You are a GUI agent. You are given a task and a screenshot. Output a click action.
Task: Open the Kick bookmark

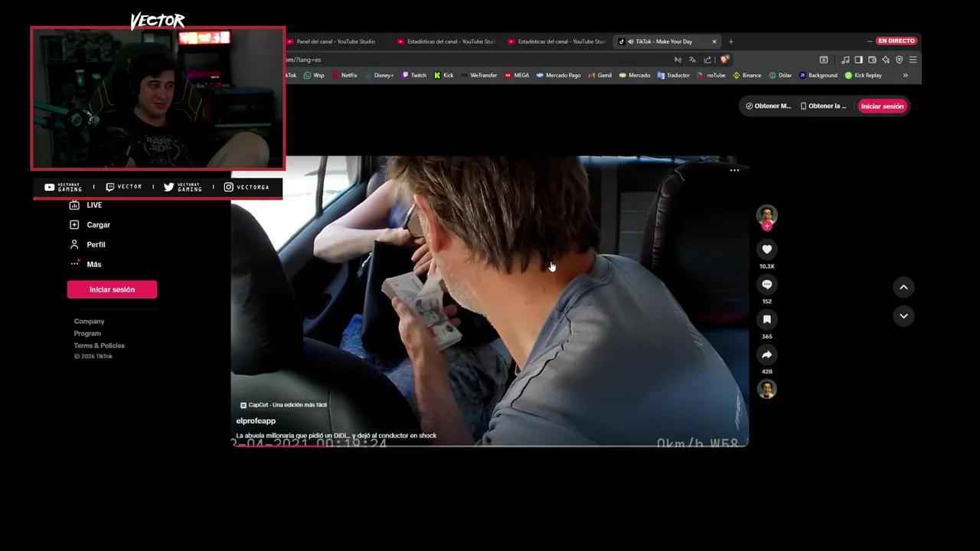[444, 75]
